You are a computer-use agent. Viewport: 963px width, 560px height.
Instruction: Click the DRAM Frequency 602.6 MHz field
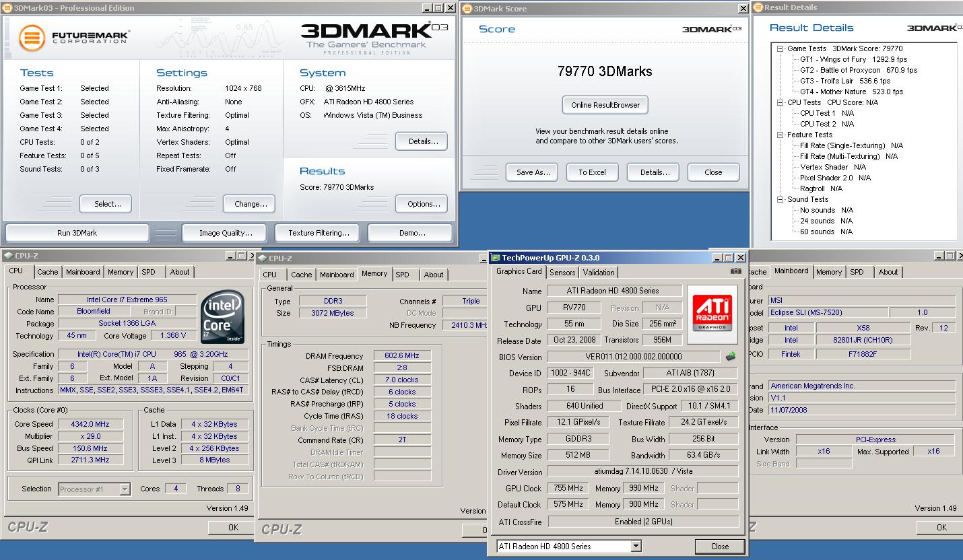[401, 355]
